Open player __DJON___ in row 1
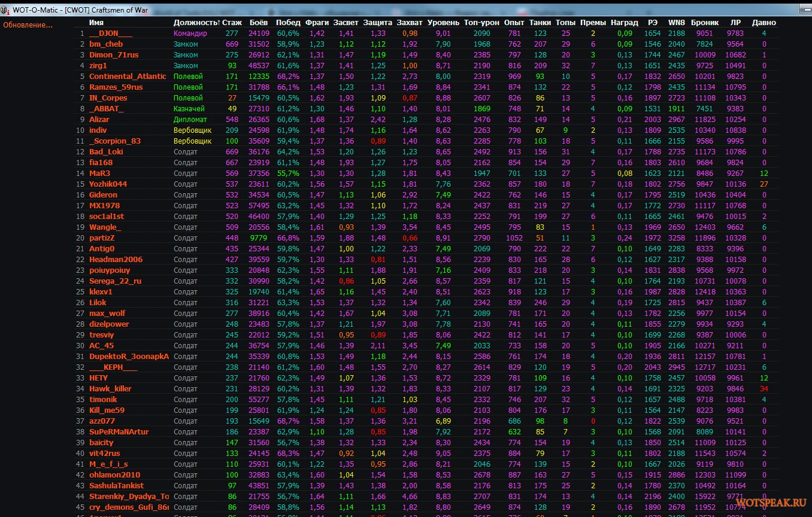Screen dimensions: 812x517 click(x=111, y=34)
